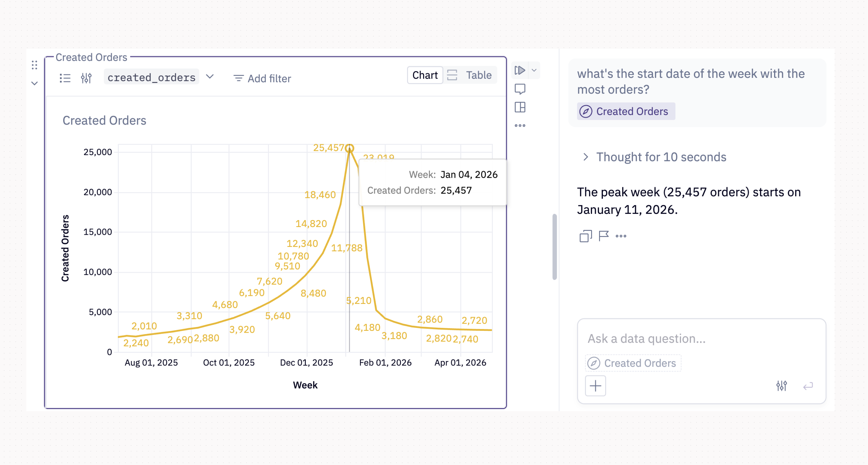Viewport: 868px width, 465px height.
Task: Add a comment to the cell
Action: 520,89
